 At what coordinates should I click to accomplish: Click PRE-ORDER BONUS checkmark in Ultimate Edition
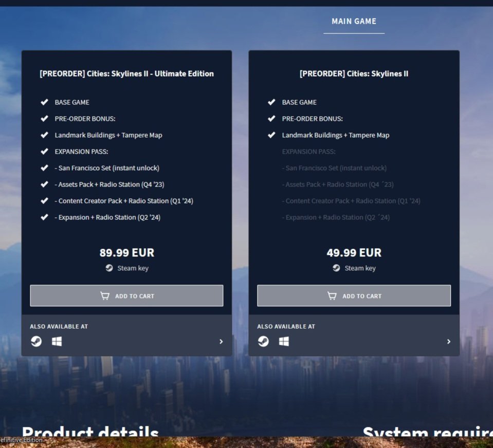[x=44, y=119]
